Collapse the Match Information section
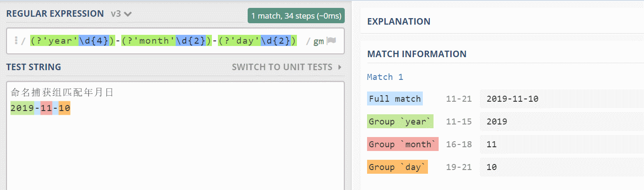Screen dimensions: 644x190 click(416, 54)
